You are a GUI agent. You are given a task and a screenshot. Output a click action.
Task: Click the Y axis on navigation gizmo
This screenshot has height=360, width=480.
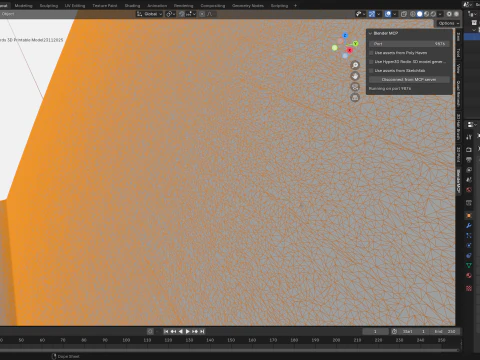click(x=355, y=44)
